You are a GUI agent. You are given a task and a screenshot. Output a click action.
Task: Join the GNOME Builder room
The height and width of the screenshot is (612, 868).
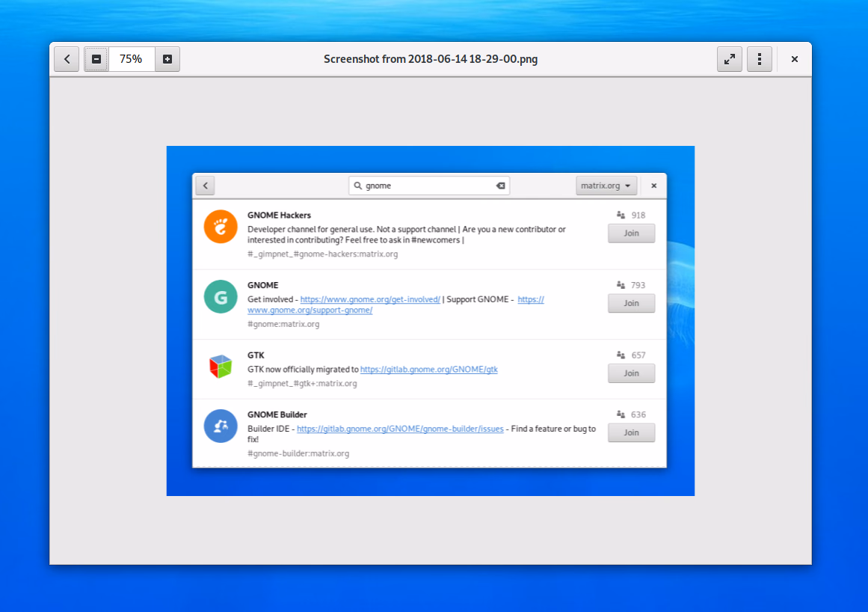click(631, 432)
